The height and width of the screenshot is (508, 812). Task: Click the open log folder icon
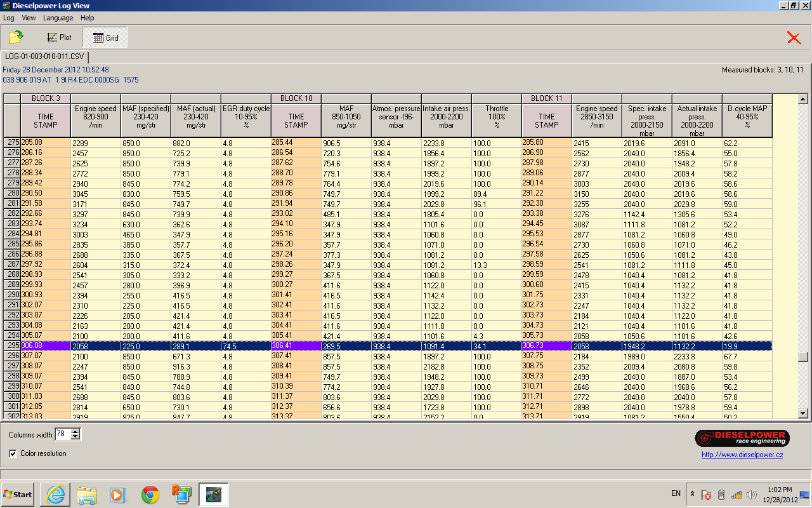pos(16,37)
